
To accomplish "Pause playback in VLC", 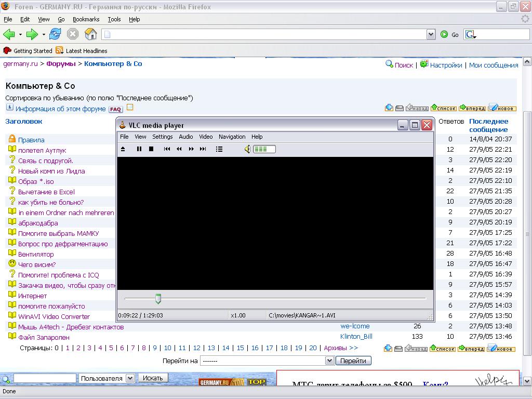I will [x=139, y=149].
